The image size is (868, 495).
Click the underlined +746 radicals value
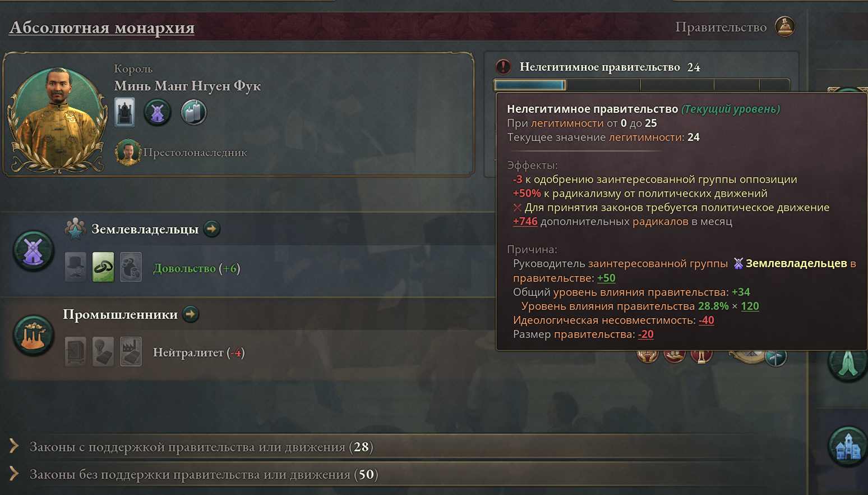(525, 221)
